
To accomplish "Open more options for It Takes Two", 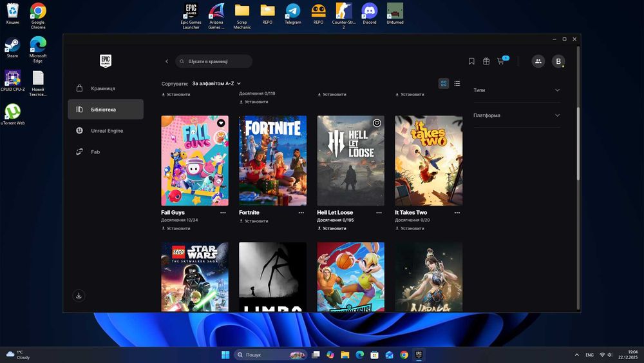I will click(x=457, y=213).
